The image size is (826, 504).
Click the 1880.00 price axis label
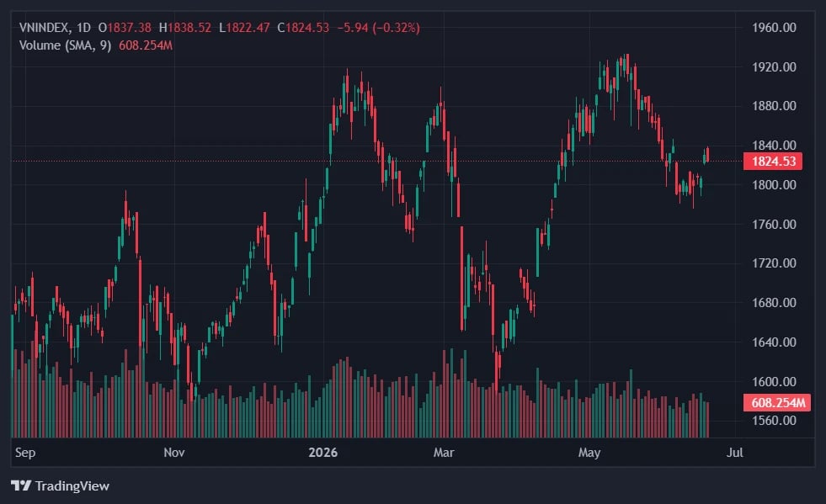coord(774,106)
